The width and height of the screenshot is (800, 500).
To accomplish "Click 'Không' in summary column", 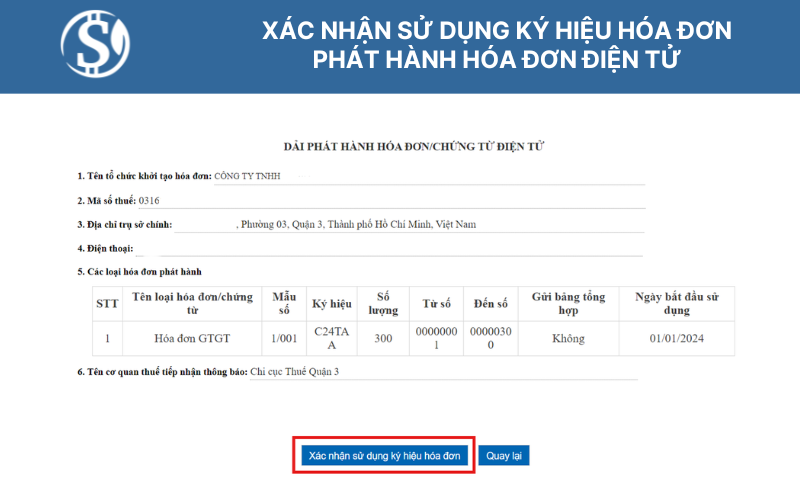I will (568, 338).
